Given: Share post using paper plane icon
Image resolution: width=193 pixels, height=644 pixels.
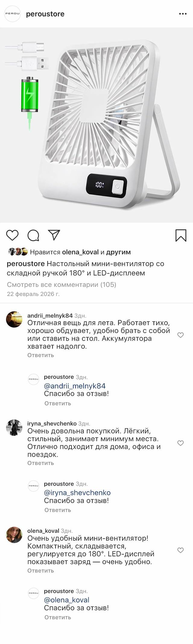Looking at the screenshot, I should tap(54, 235).
